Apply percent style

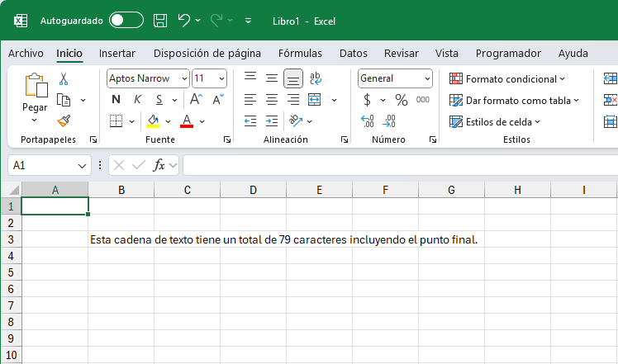pyautogui.click(x=402, y=100)
